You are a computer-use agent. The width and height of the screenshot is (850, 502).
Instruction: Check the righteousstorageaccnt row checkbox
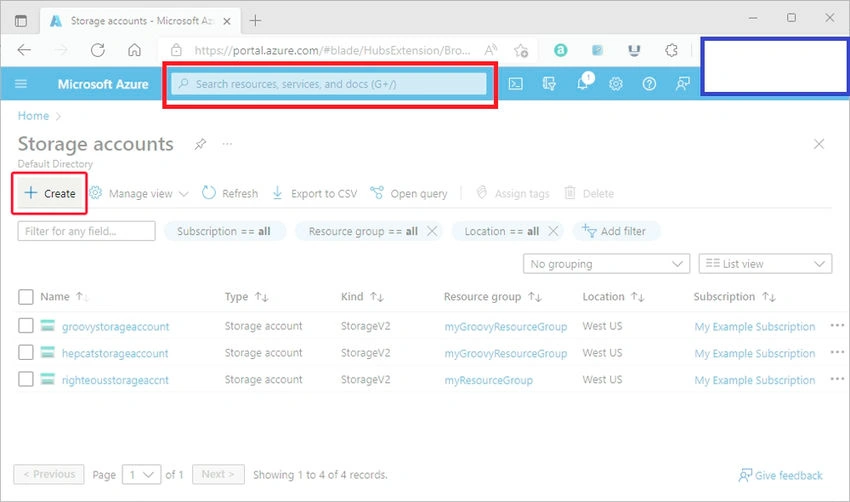coord(25,378)
